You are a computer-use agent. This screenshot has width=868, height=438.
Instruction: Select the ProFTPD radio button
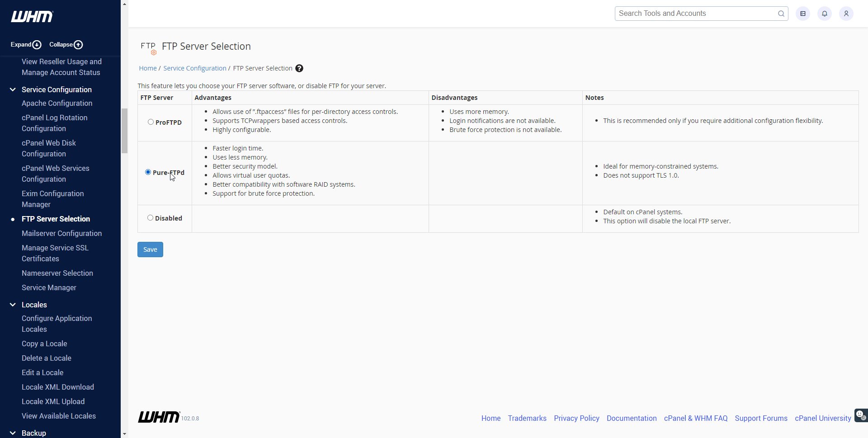(151, 122)
